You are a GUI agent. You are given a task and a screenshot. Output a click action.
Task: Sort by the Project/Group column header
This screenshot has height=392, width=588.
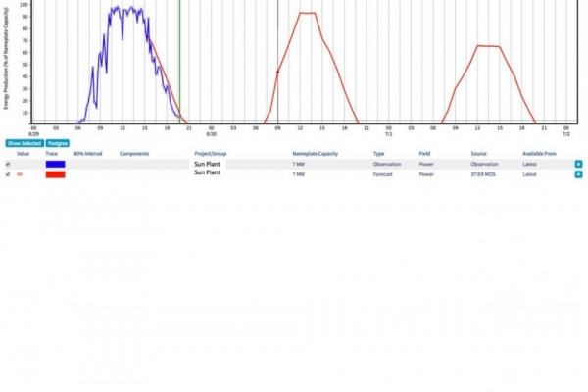point(211,154)
